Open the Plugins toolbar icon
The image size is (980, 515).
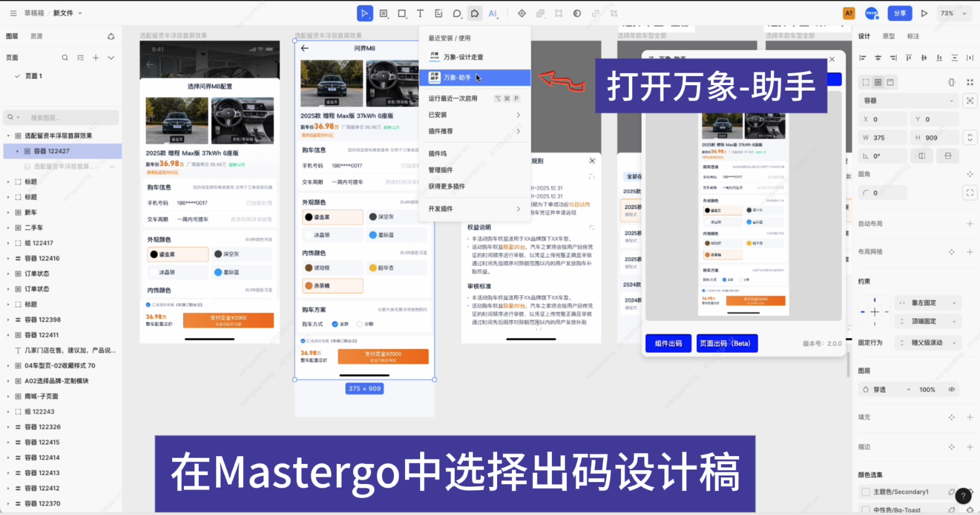pos(475,13)
